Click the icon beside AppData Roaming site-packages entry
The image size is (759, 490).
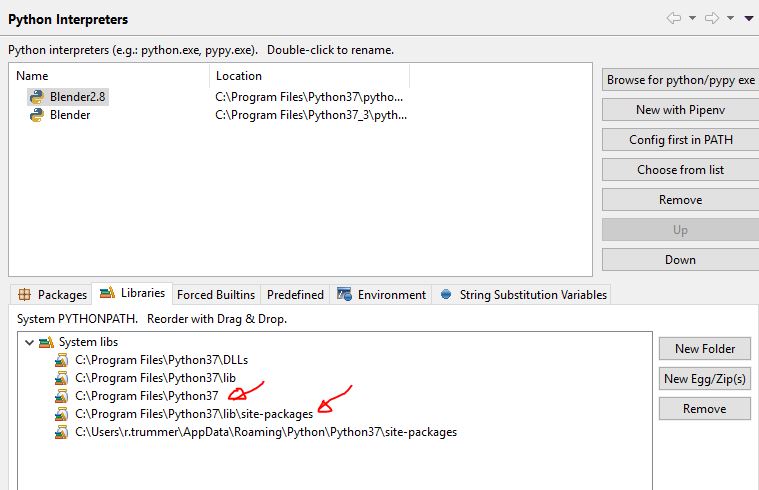(61, 432)
